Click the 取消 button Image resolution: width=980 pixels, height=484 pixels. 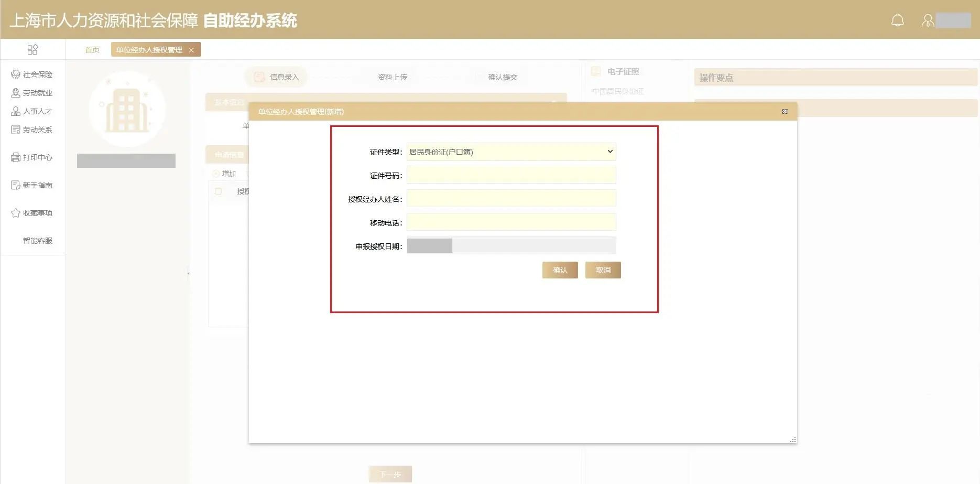coord(603,270)
